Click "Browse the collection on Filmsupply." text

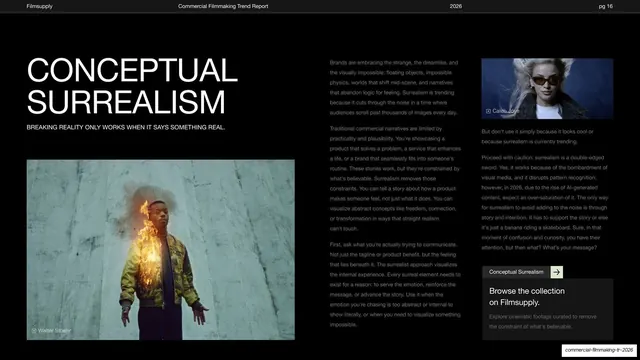(x=527, y=297)
